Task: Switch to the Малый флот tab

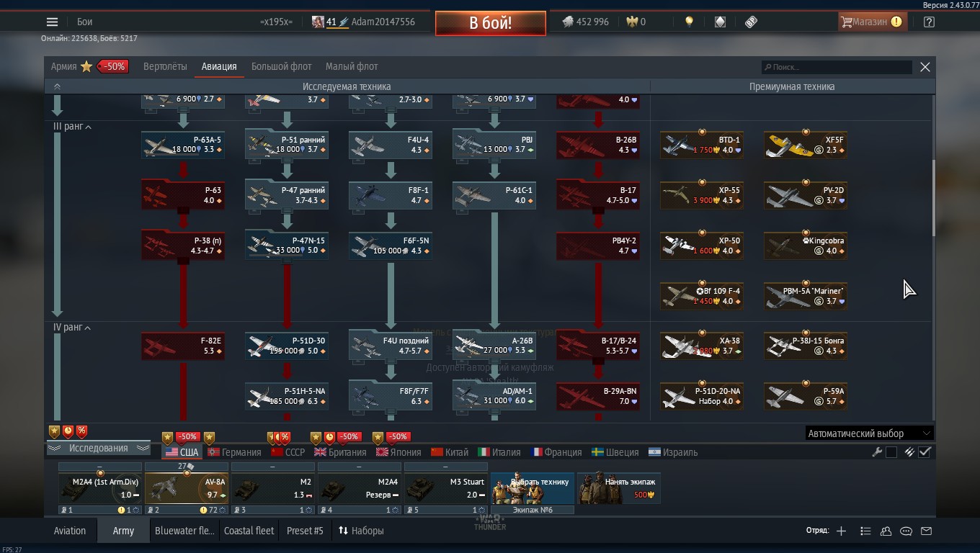Action: [352, 66]
